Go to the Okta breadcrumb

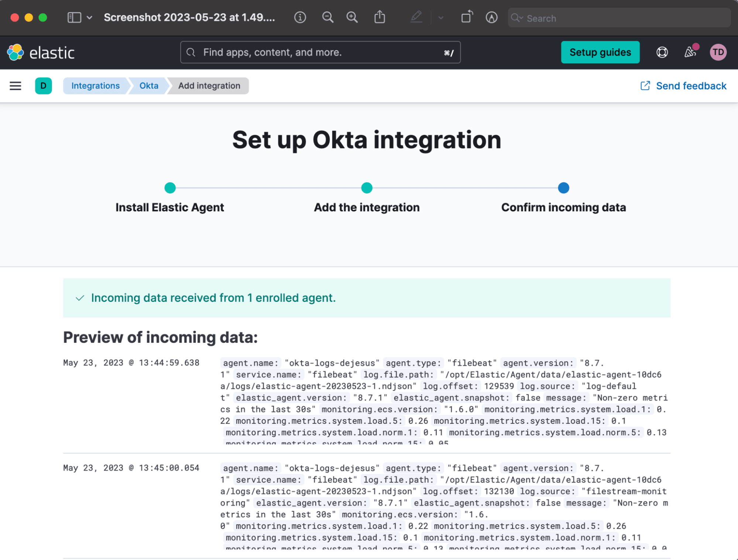point(149,86)
